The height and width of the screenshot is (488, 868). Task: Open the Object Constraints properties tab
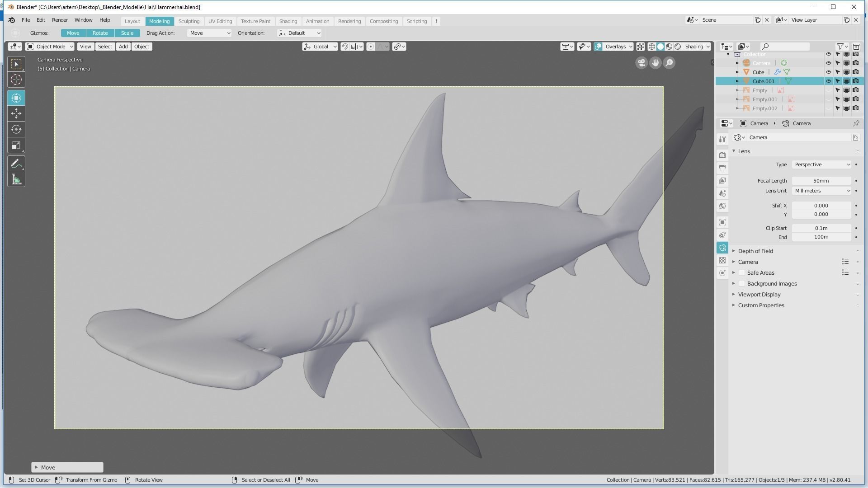click(x=722, y=235)
